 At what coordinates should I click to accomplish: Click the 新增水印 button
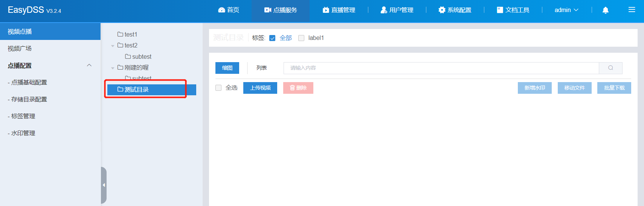[x=535, y=88]
